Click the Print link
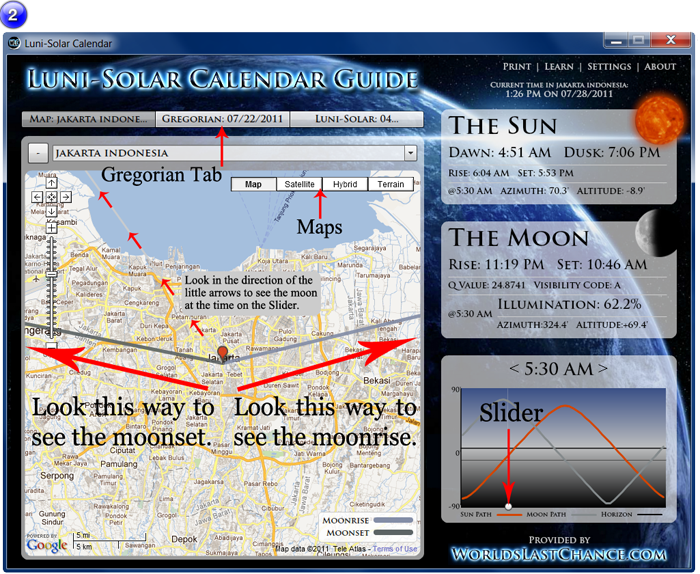 517,67
